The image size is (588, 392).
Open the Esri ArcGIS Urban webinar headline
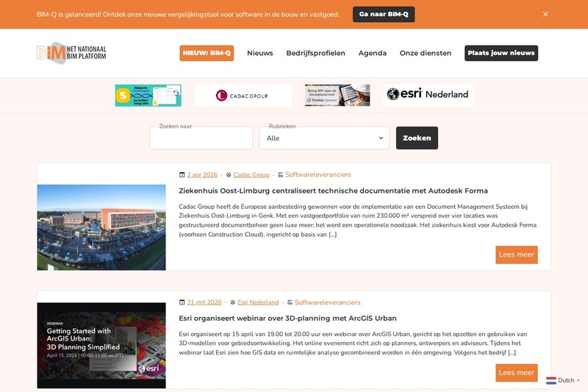(287, 318)
